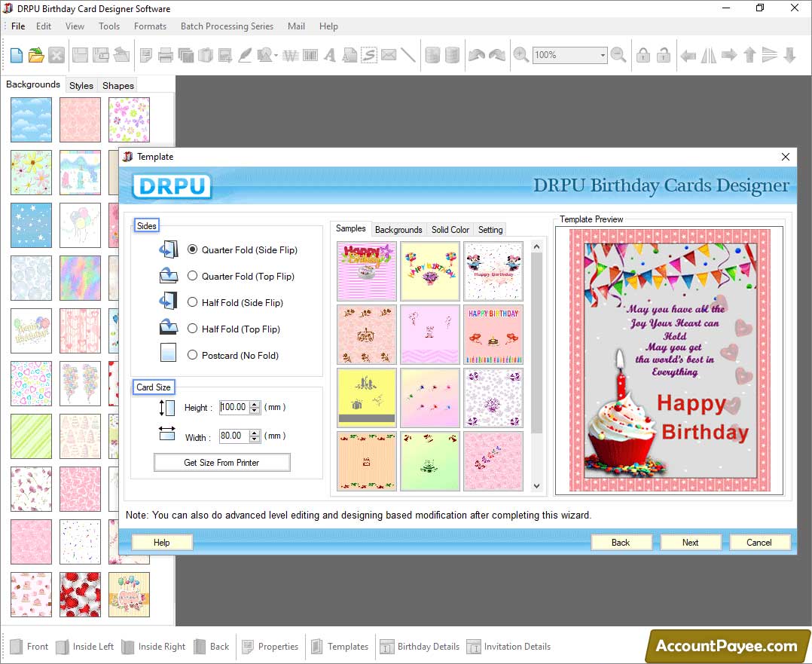Select Postcard (No Fold) option
The width and height of the screenshot is (812, 664).
(x=192, y=355)
